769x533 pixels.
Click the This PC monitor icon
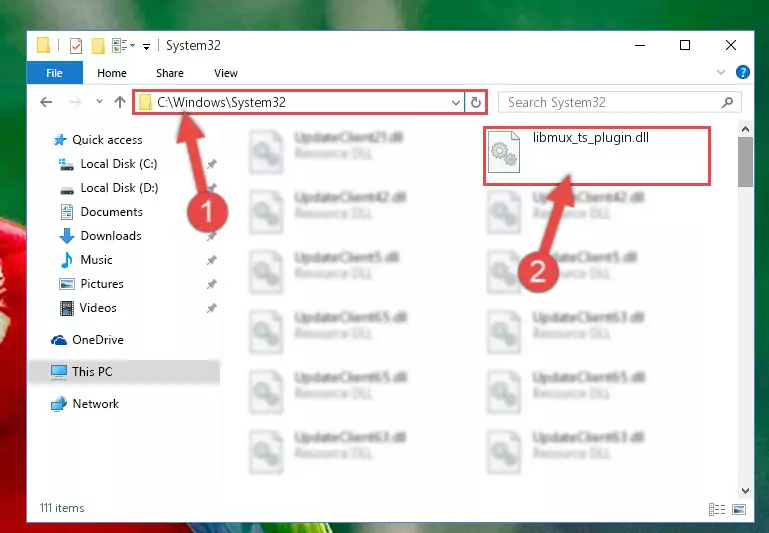59,372
